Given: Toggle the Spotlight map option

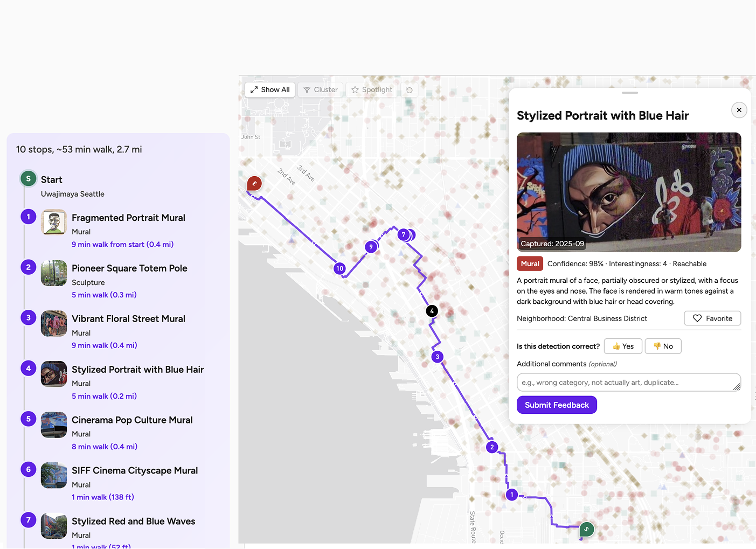Looking at the screenshot, I should tap(372, 90).
